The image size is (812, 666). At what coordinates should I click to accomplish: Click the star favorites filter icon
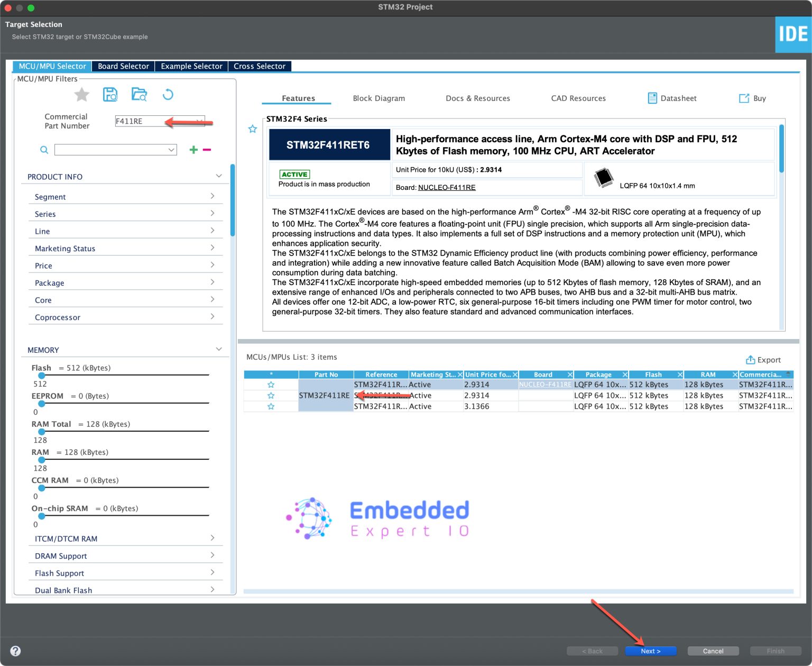[81, 94]
